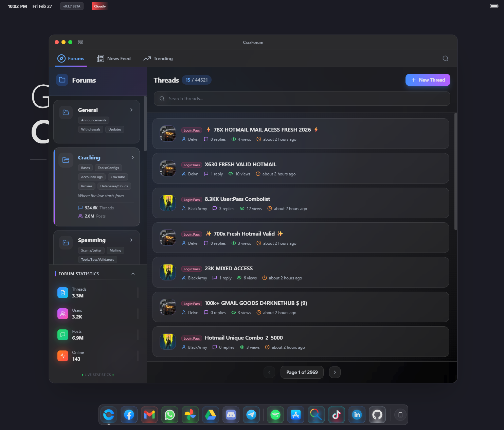Open GitHub from the dock

(377, 415)
